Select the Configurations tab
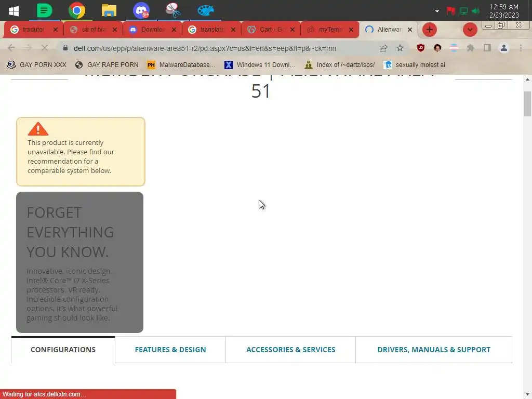 pyautogui.click(x=63, y=350)
